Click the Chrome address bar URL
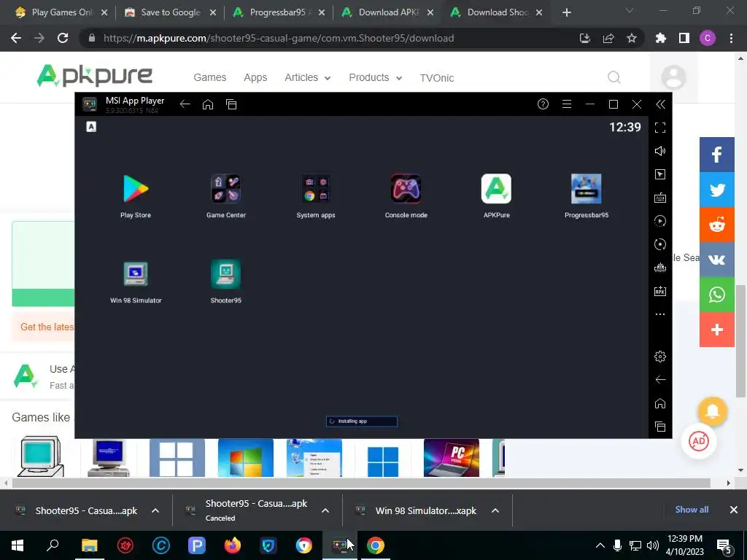Viewport: 747px width, 560px height. (x=279, y=38)
